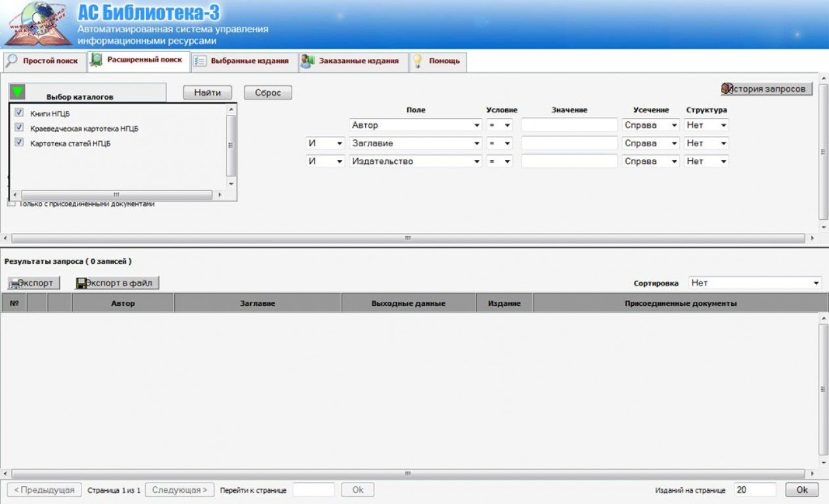Viewport: 829px width, 504px height.
Task: Click the floppy disk Экспорт в файл icon
Action: coord(83,283)
